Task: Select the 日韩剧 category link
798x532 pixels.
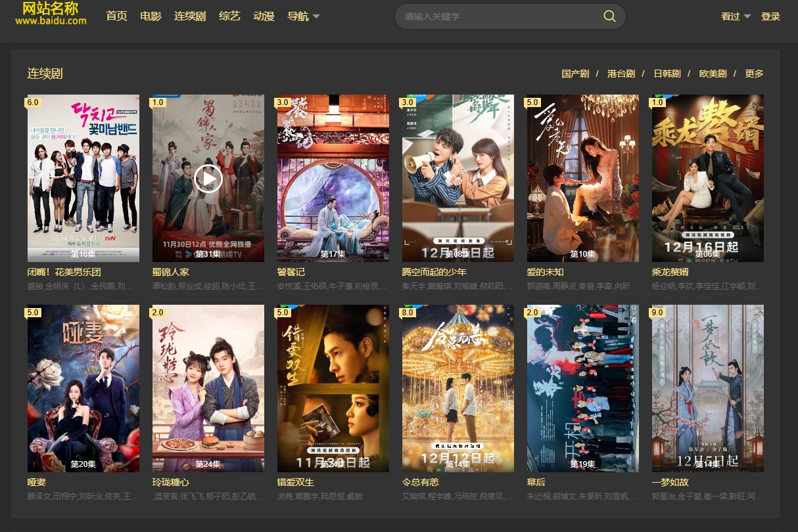Action: click(667, 74)
